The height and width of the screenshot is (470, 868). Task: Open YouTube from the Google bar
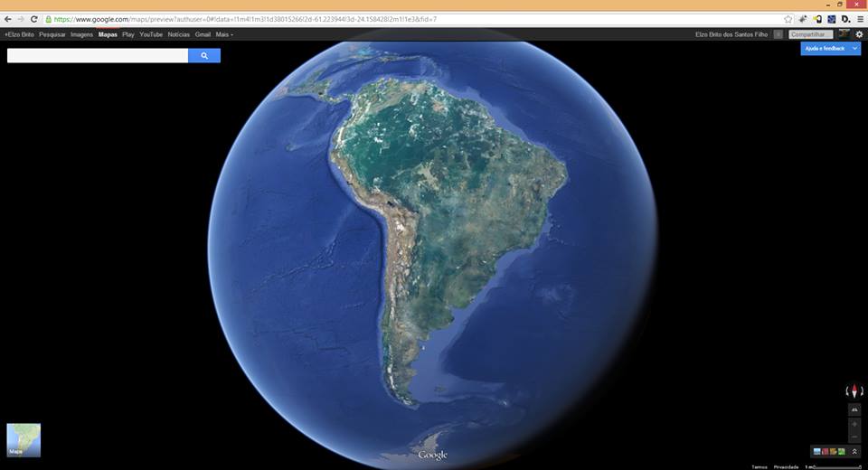tap(151, 34)
